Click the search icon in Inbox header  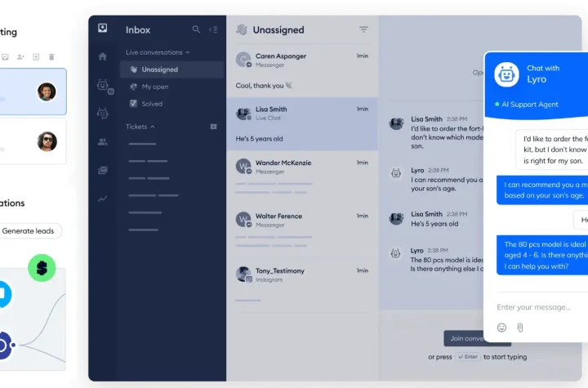pyautogui.click(x=196, y=29)
